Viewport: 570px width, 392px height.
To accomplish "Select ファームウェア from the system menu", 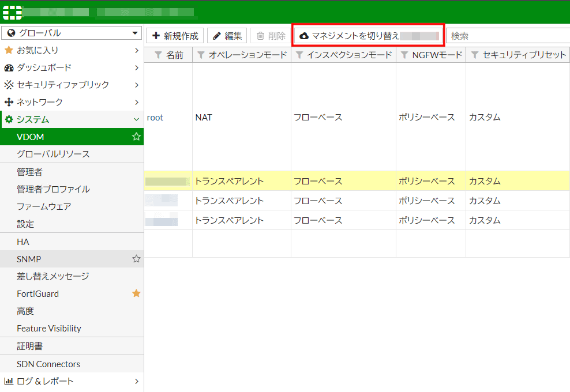I will coord(44,206).
